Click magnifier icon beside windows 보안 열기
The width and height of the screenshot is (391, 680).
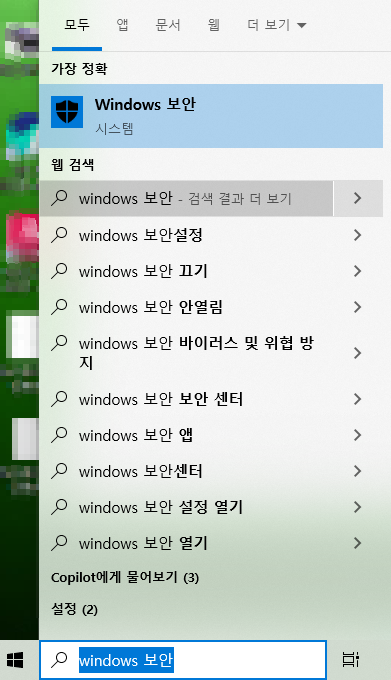pos(59,543)
